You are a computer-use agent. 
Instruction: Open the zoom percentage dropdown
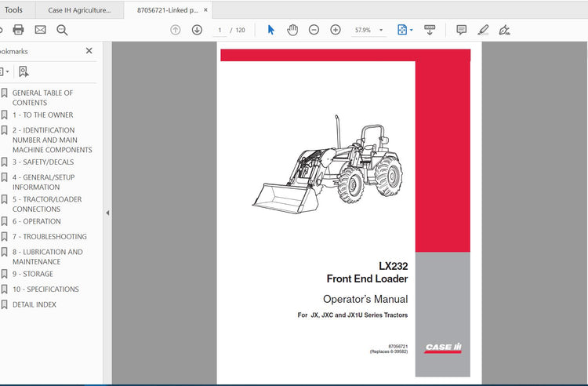pos(381,30)
